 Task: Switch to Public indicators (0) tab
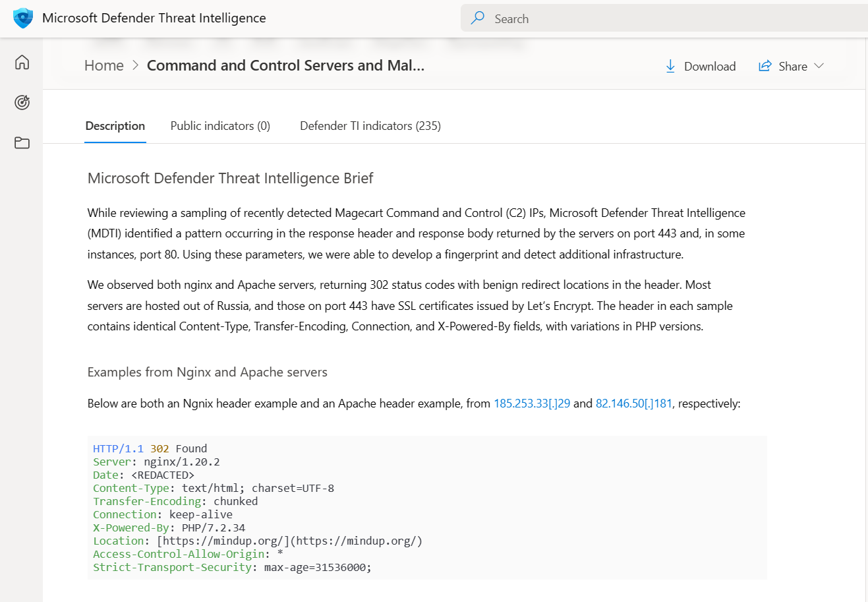click(x=220, y=126)
